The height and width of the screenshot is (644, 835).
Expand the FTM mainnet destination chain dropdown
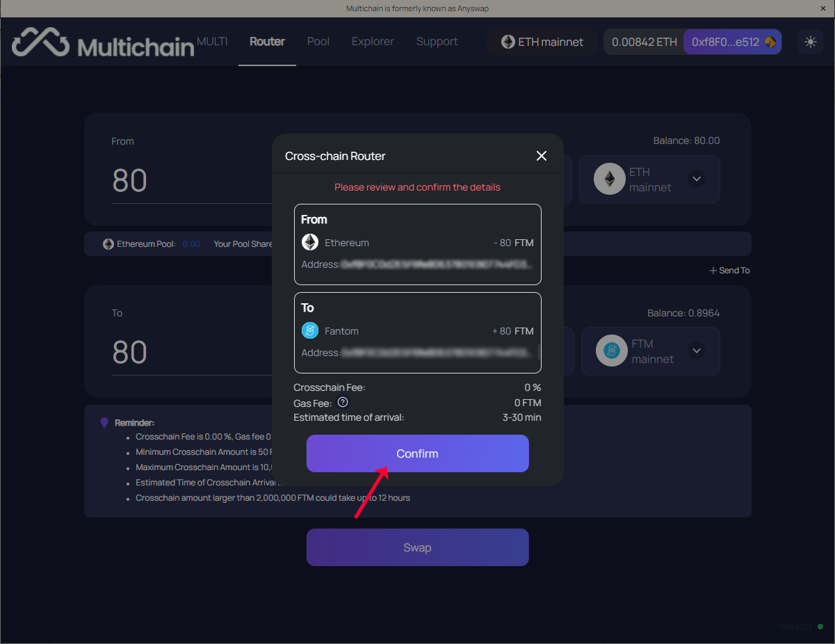[697, 351]
